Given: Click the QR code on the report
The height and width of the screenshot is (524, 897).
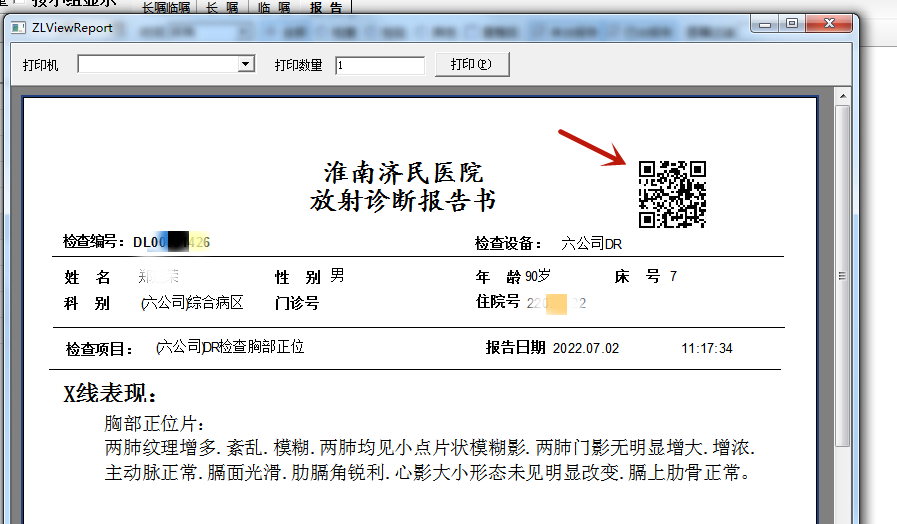Looking at the screenshot, I should point(672,194).
